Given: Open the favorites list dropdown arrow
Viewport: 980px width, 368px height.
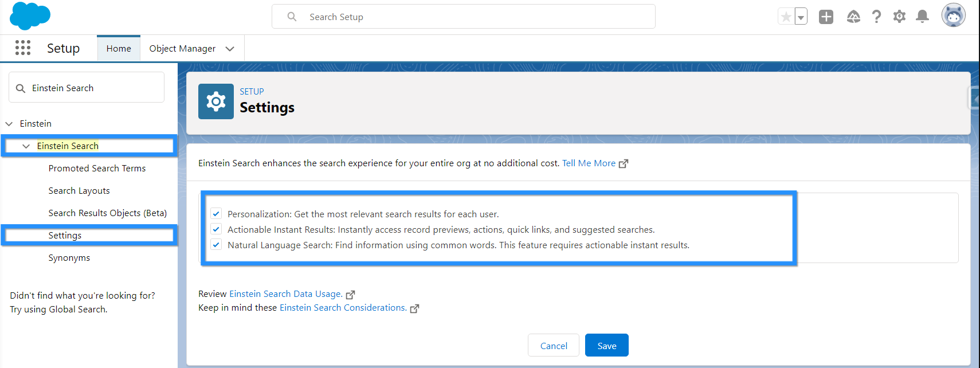Looking at the screenshot, I should click(x=801, y=17).
